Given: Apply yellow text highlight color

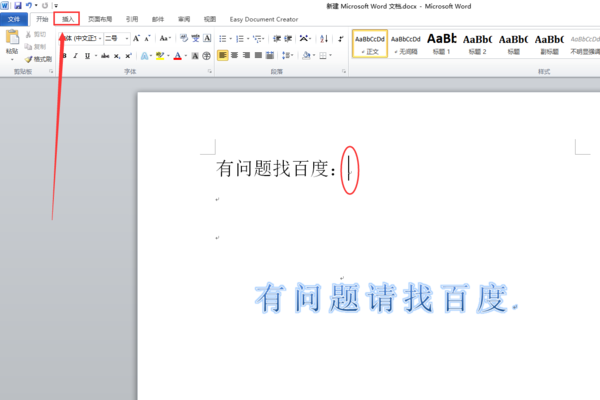Looking at the screenshot, I should point(160,56).
